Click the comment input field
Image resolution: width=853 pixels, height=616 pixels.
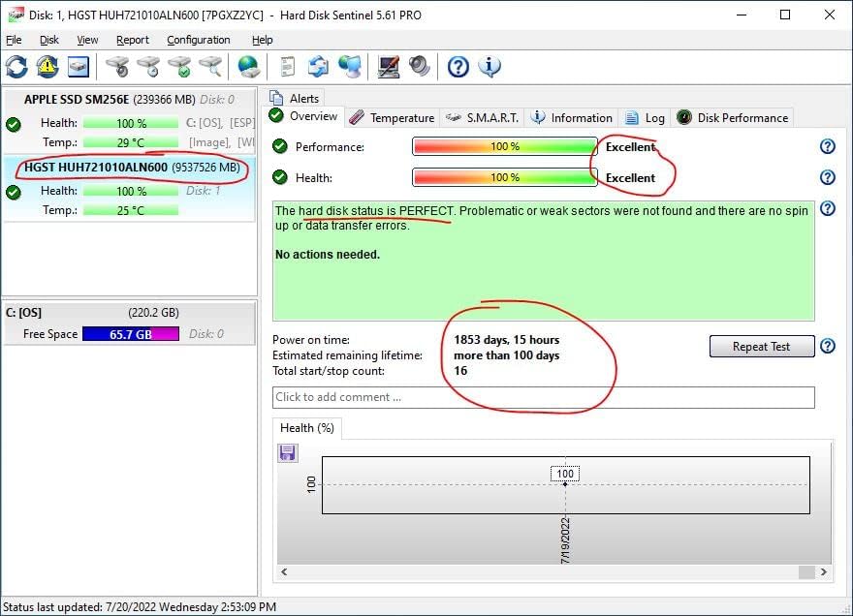(544, 397)
